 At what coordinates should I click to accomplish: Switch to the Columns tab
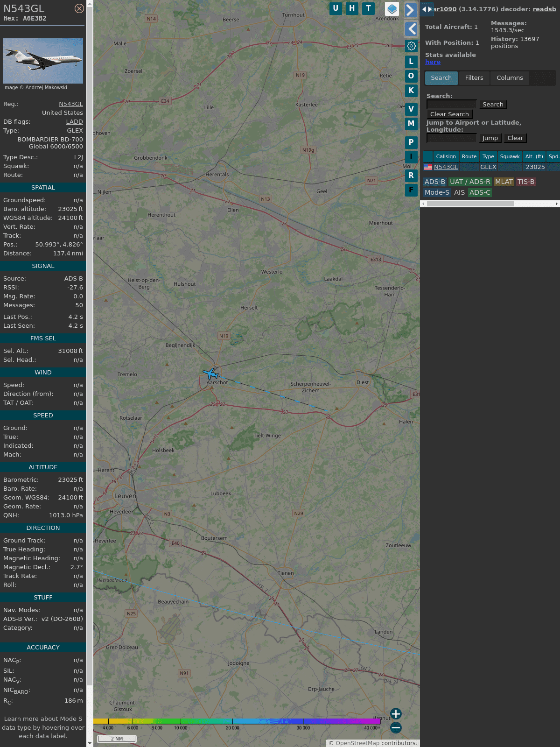510,78
